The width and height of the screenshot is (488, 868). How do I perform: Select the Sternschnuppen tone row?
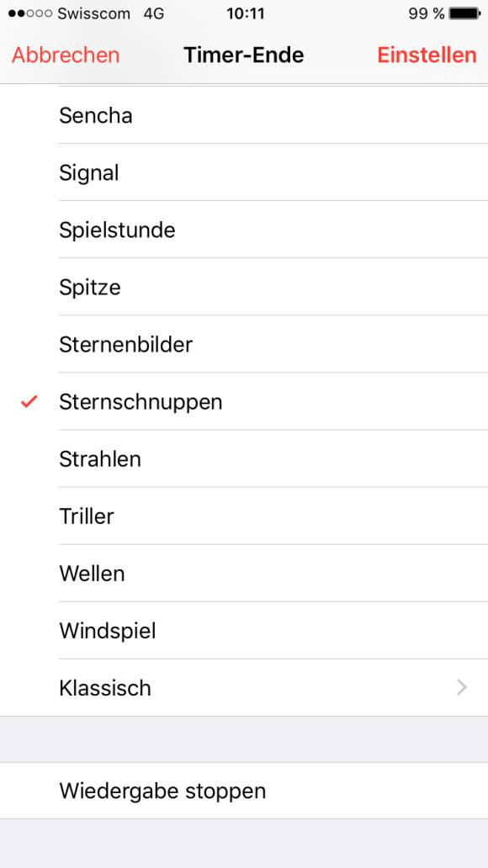[244, 401]
